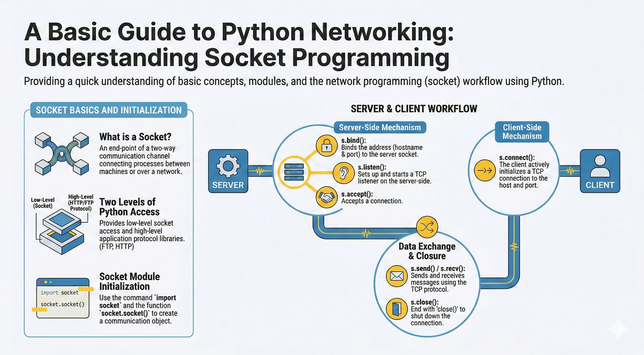The image size is (644, 355).
Task: Click text 'End with close() to'
Action: click(x=438, y=309)
